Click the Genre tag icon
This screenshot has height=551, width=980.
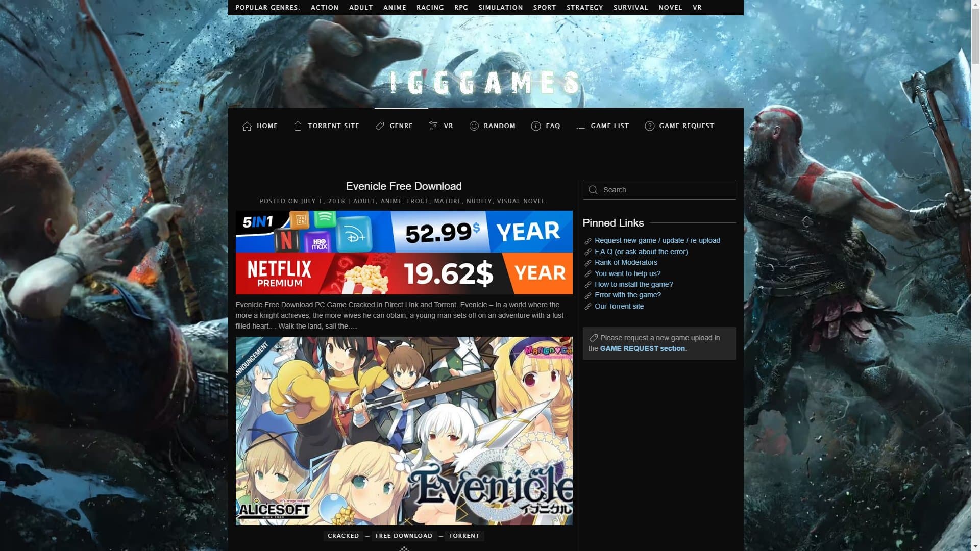380,126
